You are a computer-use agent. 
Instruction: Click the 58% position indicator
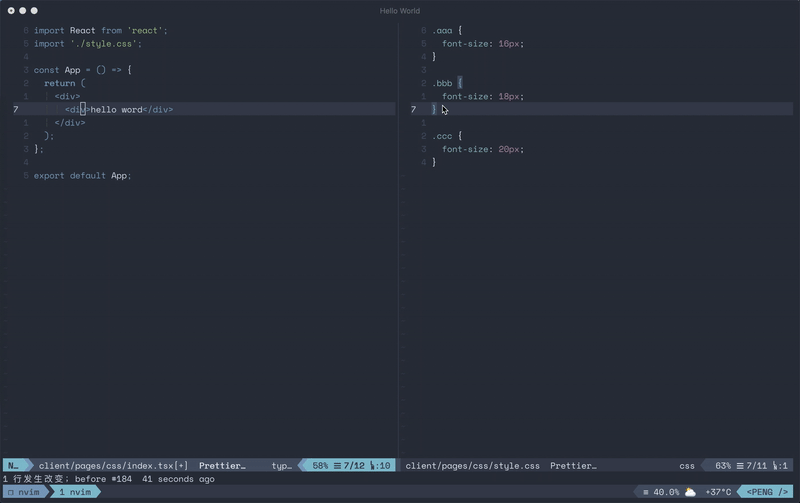point(320,465)
